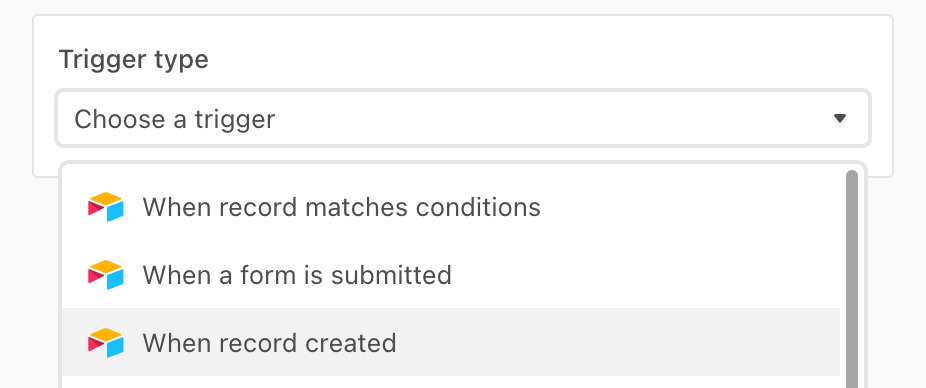
Task: Click the blank row below 'When record created'
Action: pos(451,382)
